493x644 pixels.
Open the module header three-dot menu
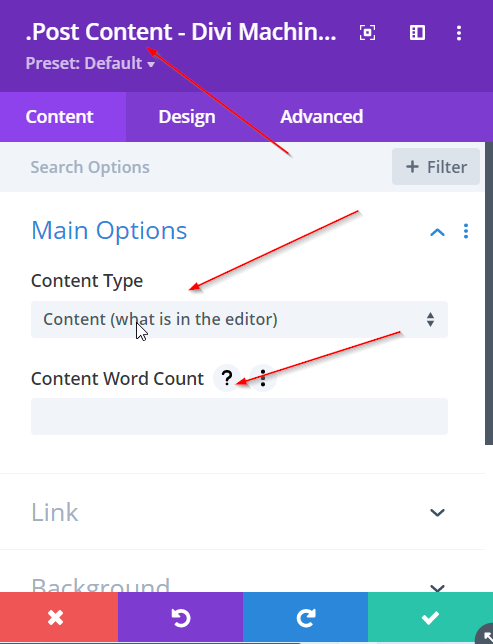(459, 33)
